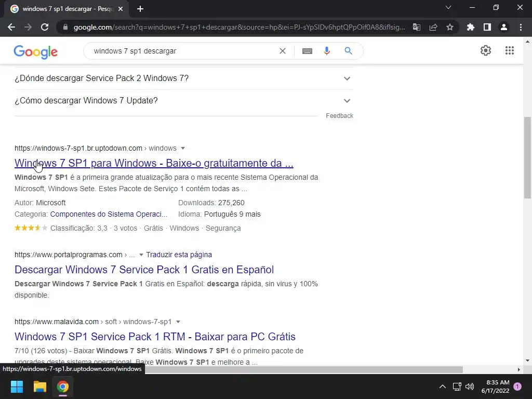This screenshot has height=399, width=532.
Task: Go to the Google logo homepage
Action: (36, 51)
